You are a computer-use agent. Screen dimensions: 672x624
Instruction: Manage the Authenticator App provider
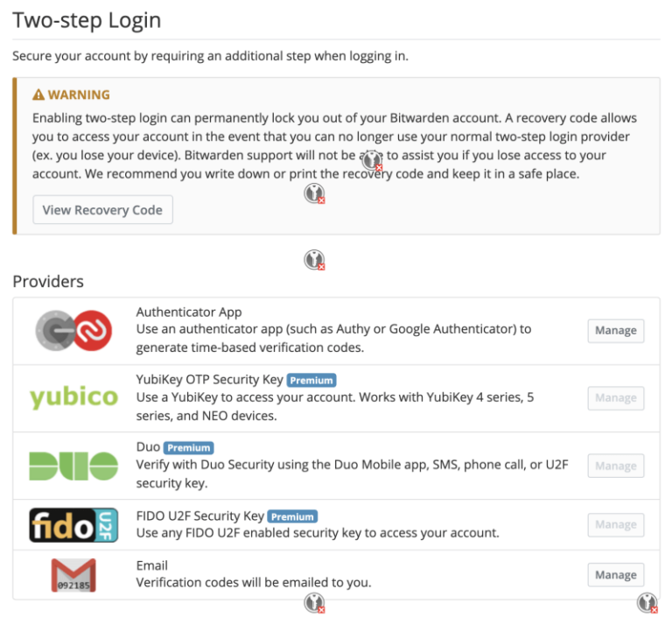click(x=615, y=331)
